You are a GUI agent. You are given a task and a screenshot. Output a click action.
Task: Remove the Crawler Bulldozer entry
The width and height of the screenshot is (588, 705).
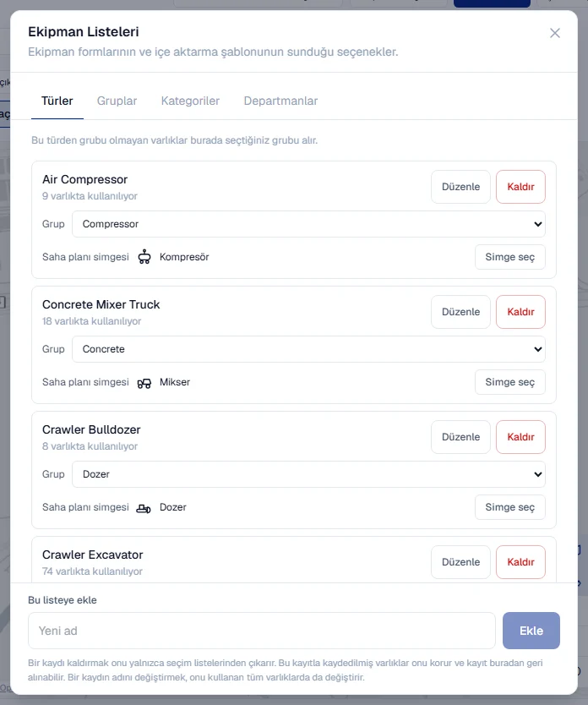click(520, 436)
